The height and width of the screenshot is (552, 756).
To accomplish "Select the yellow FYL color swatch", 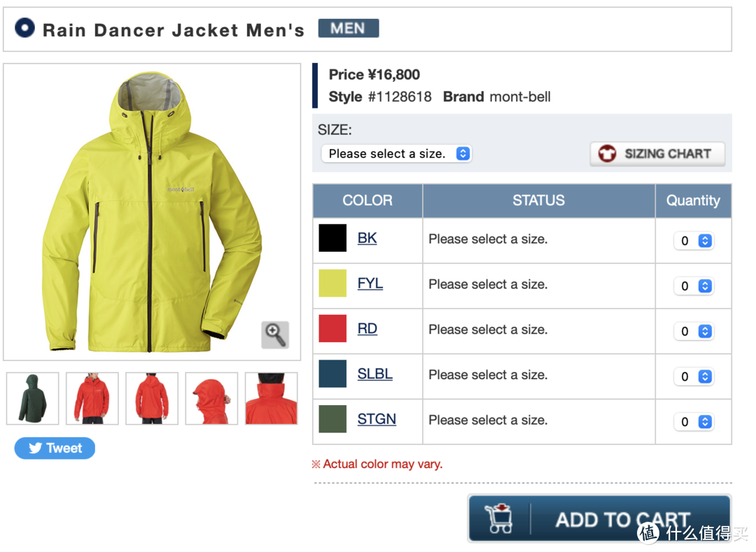I will tap(332, 283).
